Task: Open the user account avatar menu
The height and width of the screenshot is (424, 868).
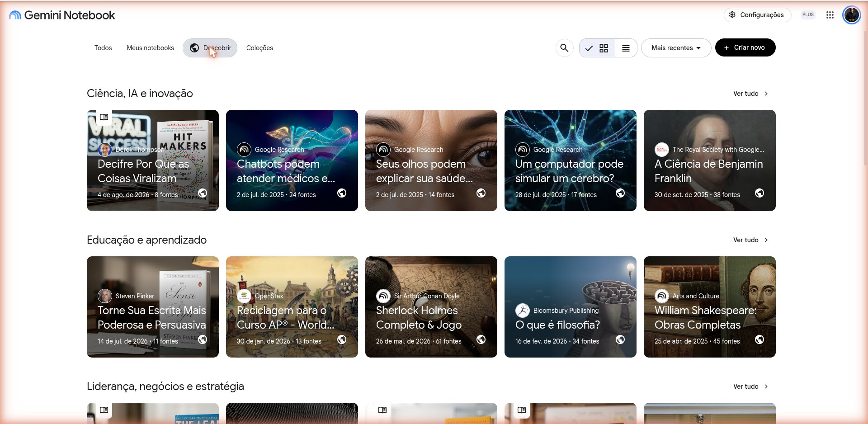Action: tap(852, 15)
